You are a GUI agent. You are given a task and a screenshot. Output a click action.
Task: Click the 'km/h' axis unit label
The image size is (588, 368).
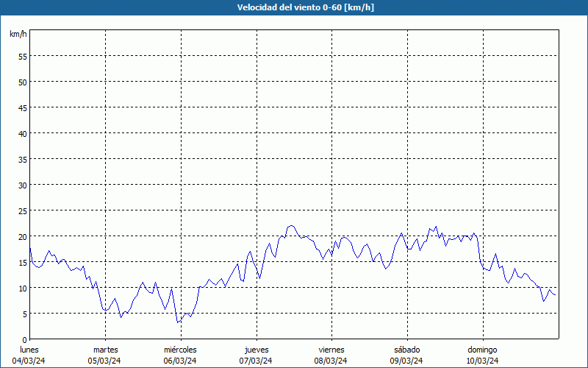click(18, 34)
